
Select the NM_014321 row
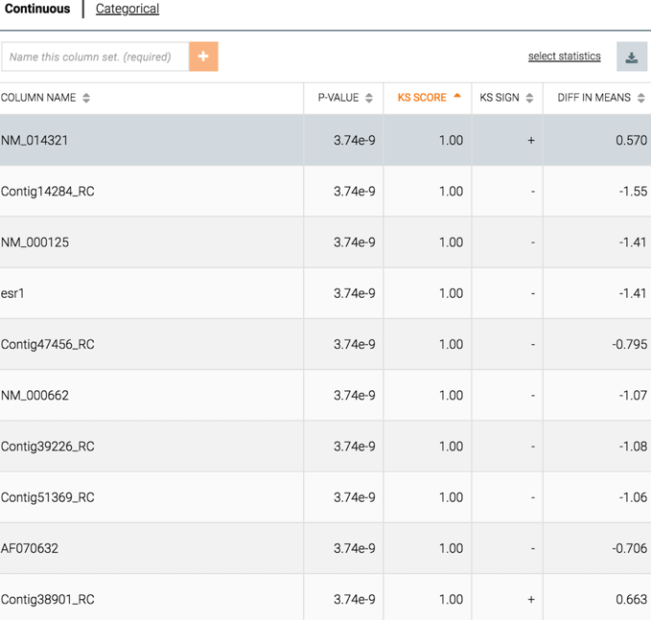pyautogui.click(x=326, y=140)
